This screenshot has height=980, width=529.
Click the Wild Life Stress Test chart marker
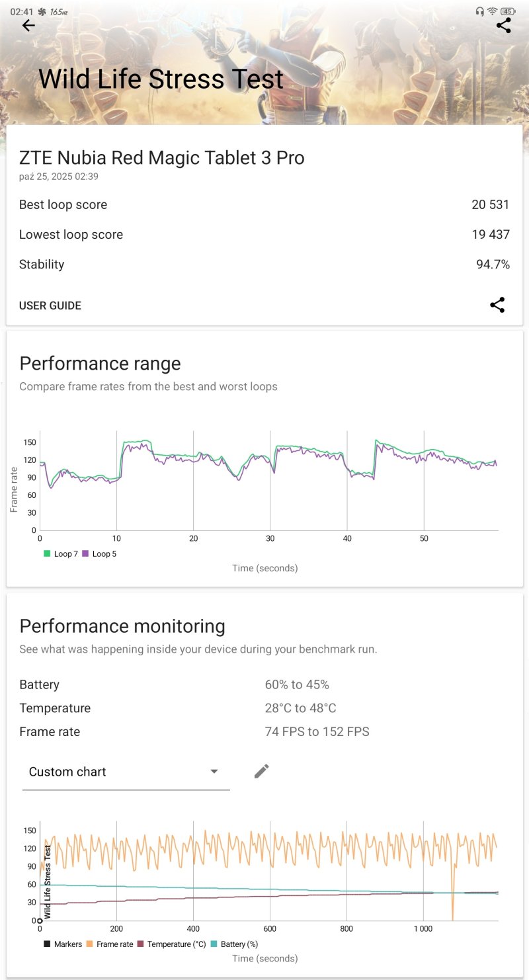(x=40, y=920)
